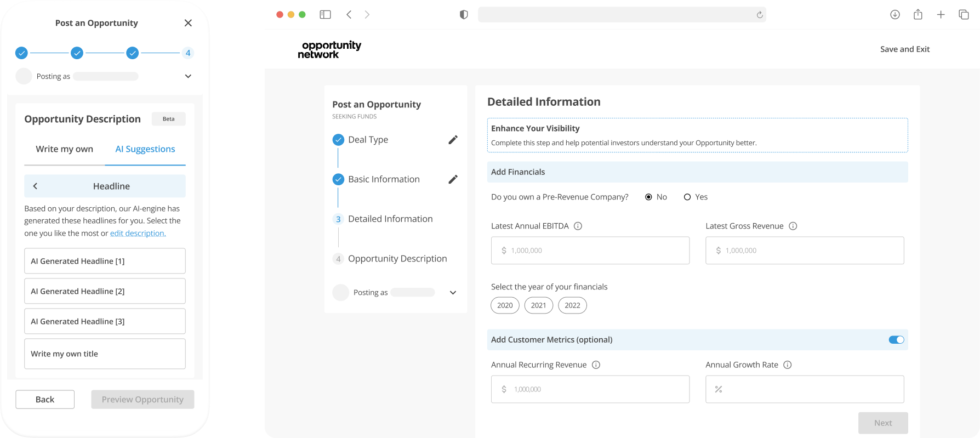Image resolution: width=980 pixels, height=438 pixels.
Task: Select AI Generated Headline [1]
Action: 105,261
